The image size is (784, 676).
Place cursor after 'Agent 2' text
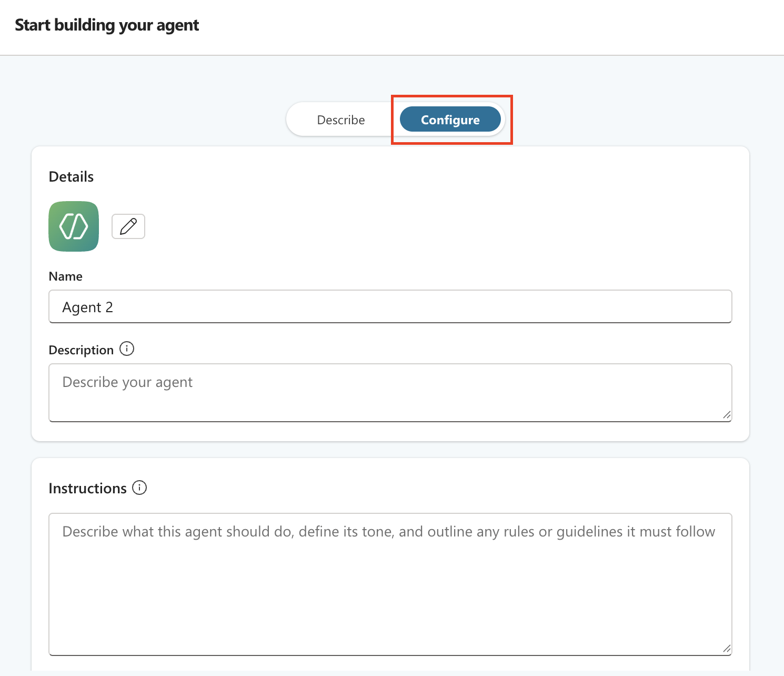click(114, 307)
